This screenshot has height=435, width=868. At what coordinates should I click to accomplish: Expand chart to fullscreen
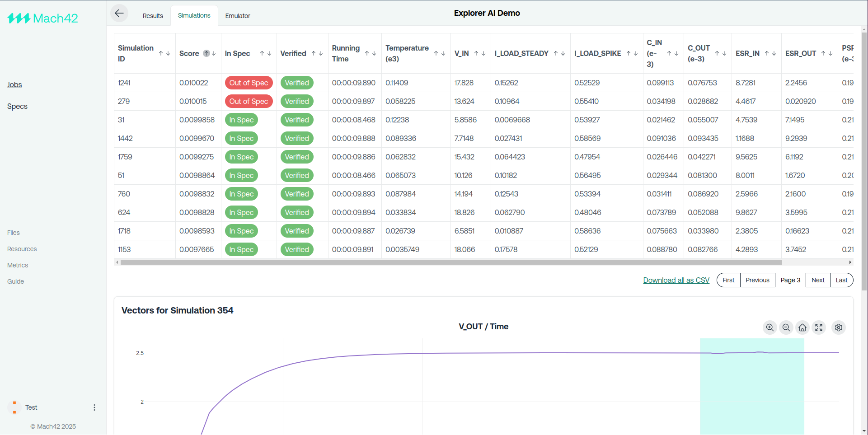point(819,327)
